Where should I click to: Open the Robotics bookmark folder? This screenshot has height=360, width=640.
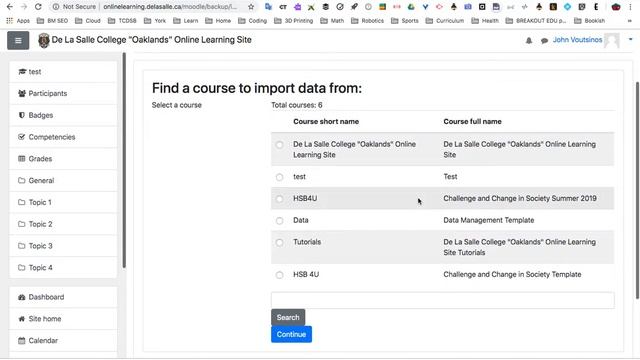pyautogui.click(x=368, y=20)
